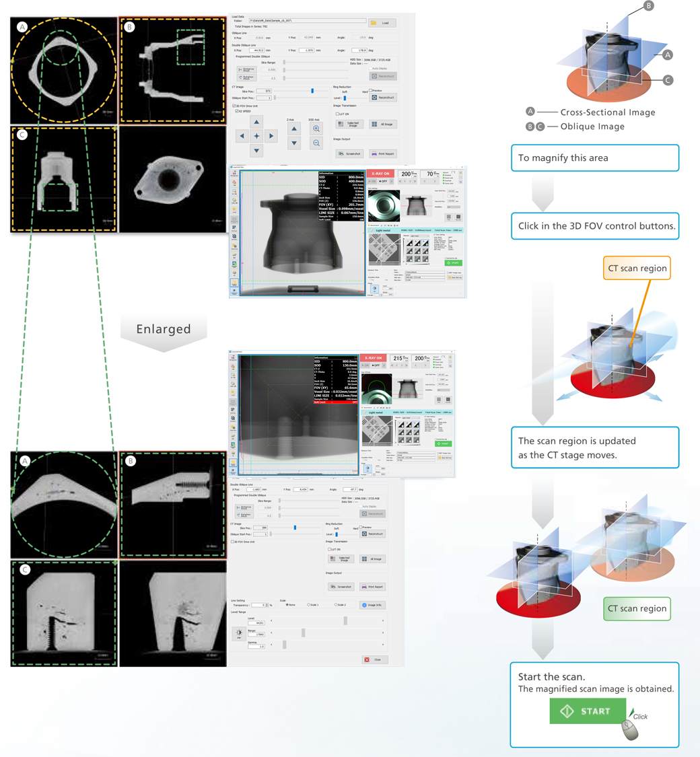Click the Level scrollbar in Level/Range
The width and height of the screenshot is (700, 757).
point(327,620)
